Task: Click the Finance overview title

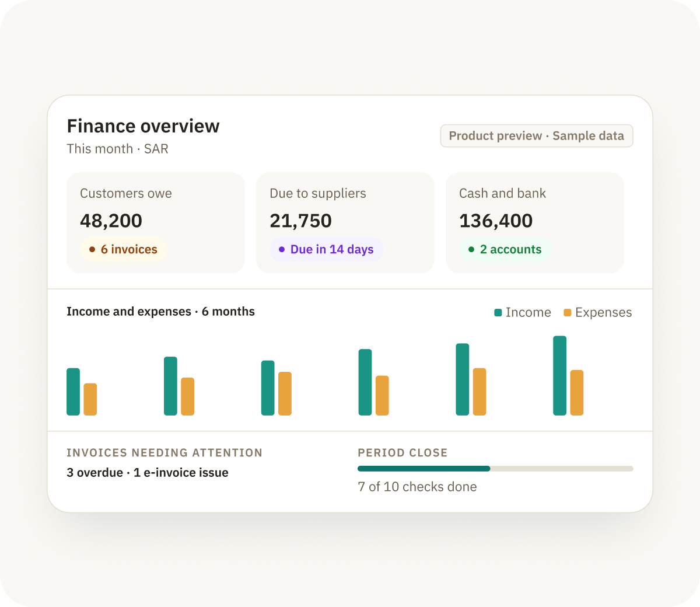Action: pos(143,126)
